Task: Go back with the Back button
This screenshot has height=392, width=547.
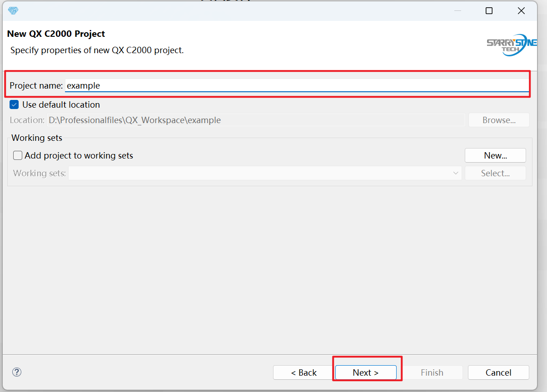Action: click(x=303, y=372)
